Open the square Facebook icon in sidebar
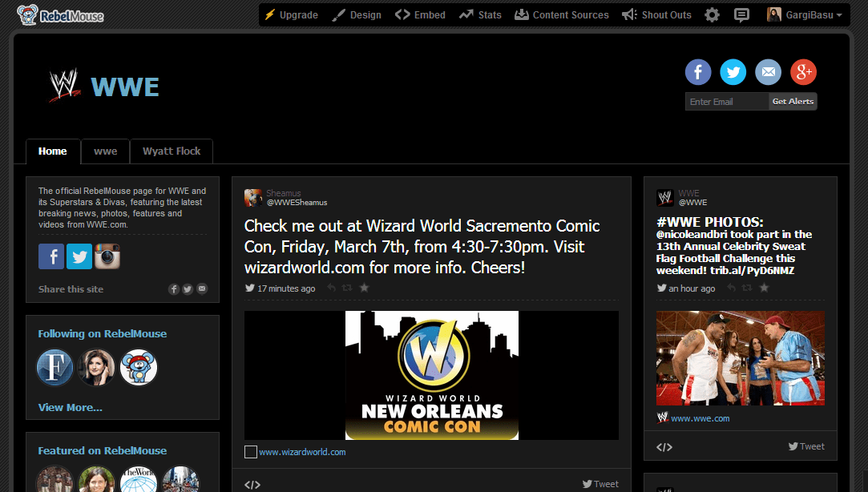Screen dimensions: 868x492 51,256
